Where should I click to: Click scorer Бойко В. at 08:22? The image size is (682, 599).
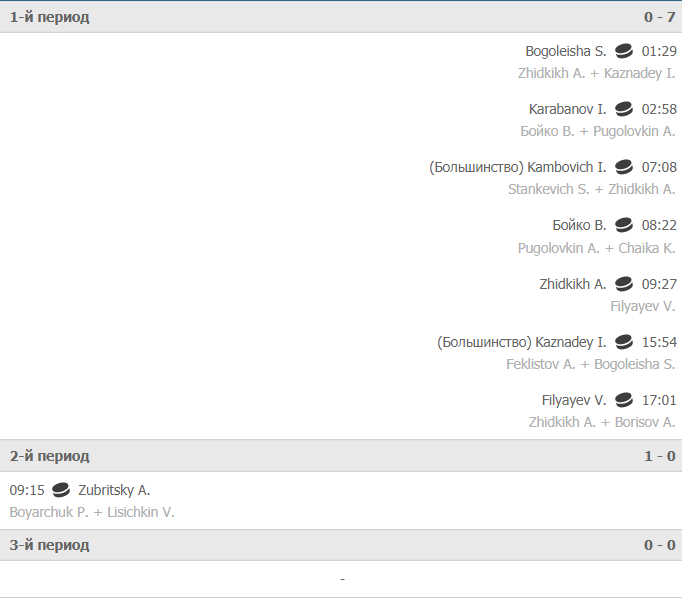coord(579,225)
